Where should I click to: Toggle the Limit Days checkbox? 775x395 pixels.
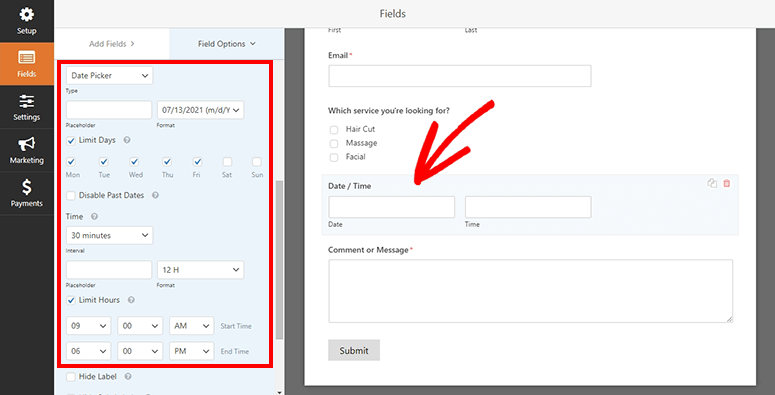pos(71,140)
